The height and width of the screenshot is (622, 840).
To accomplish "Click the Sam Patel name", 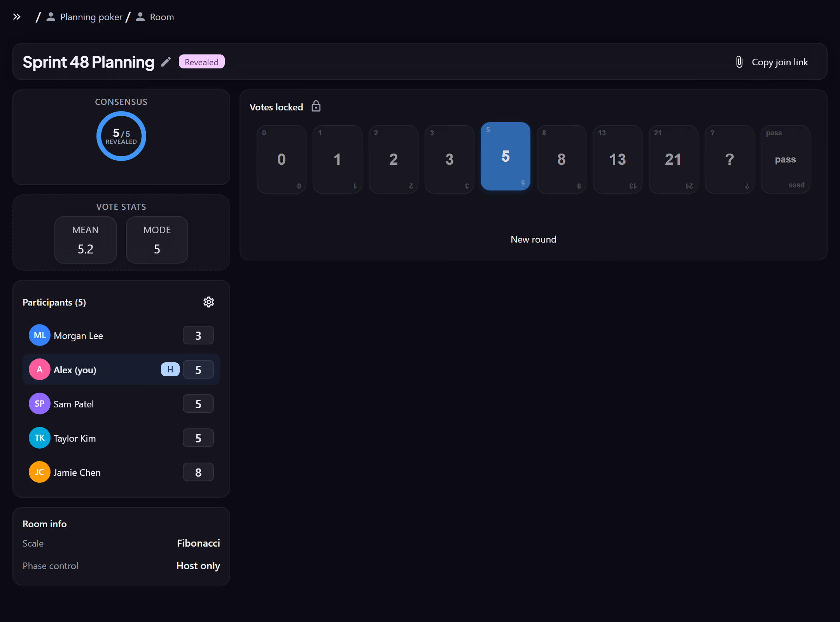I will click(73, 404).
